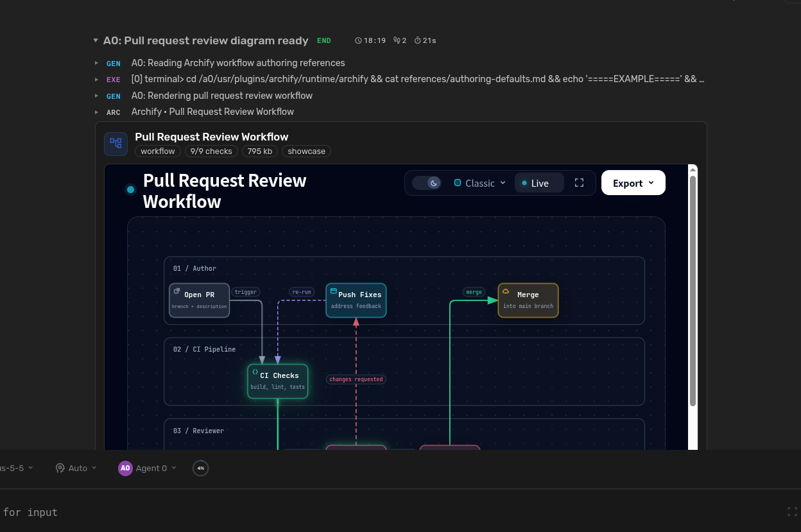Click the EXE tag badge
The height and width of the screenshot is (532, 801).
(114, 80)
